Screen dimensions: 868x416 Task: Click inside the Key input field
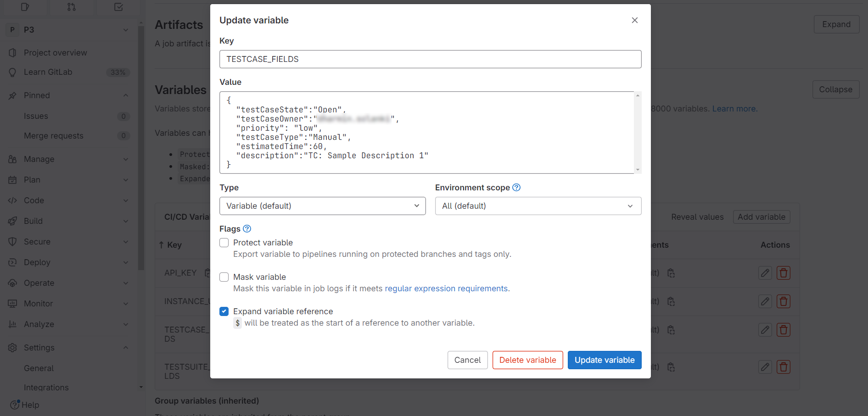tap(430, 59)
